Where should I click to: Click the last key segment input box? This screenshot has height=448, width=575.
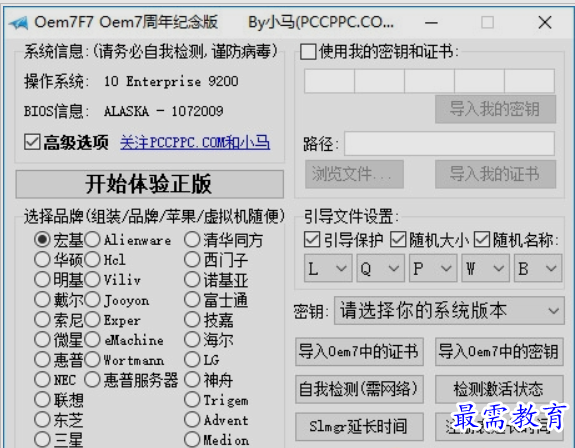[x=529, y=81]
